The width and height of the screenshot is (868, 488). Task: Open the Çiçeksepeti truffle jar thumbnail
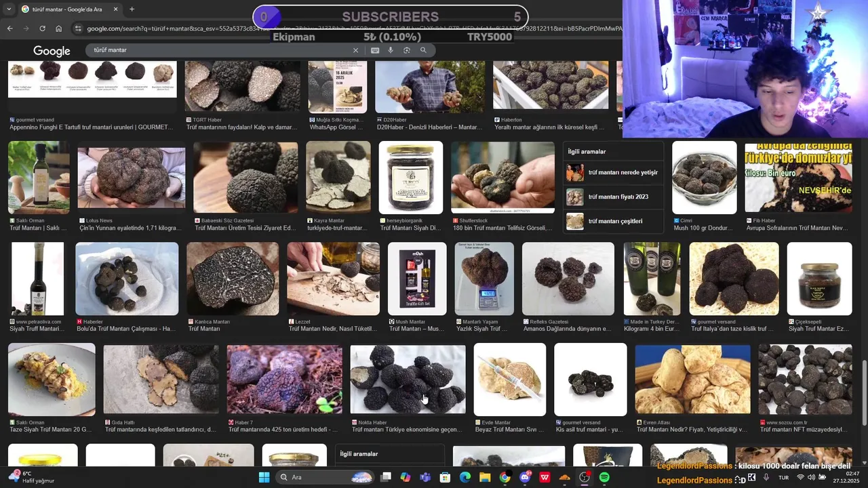tap(819, 279)
